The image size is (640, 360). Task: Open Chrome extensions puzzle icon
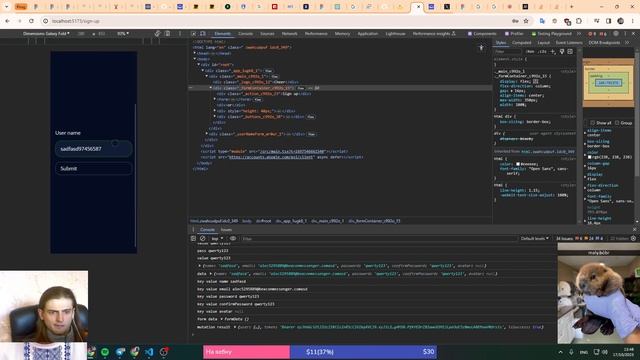click(x=579, y=21)
